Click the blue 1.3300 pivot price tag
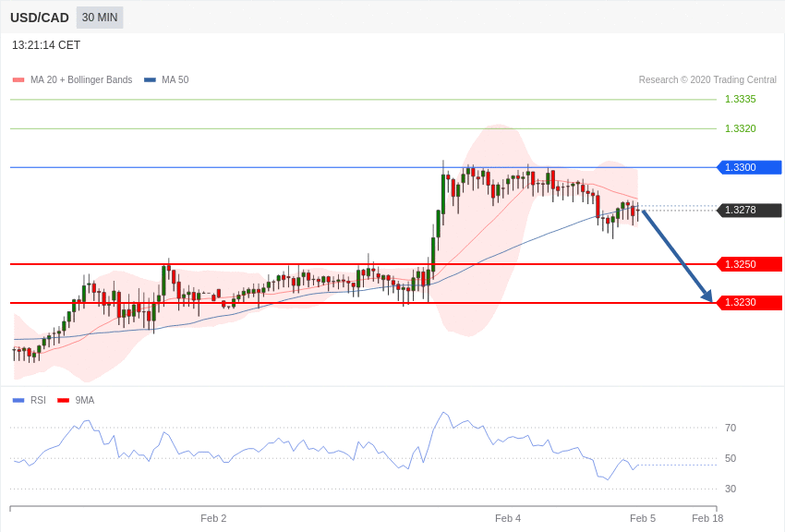The height and width of the screenshot is (532, 785). [750, 167]
